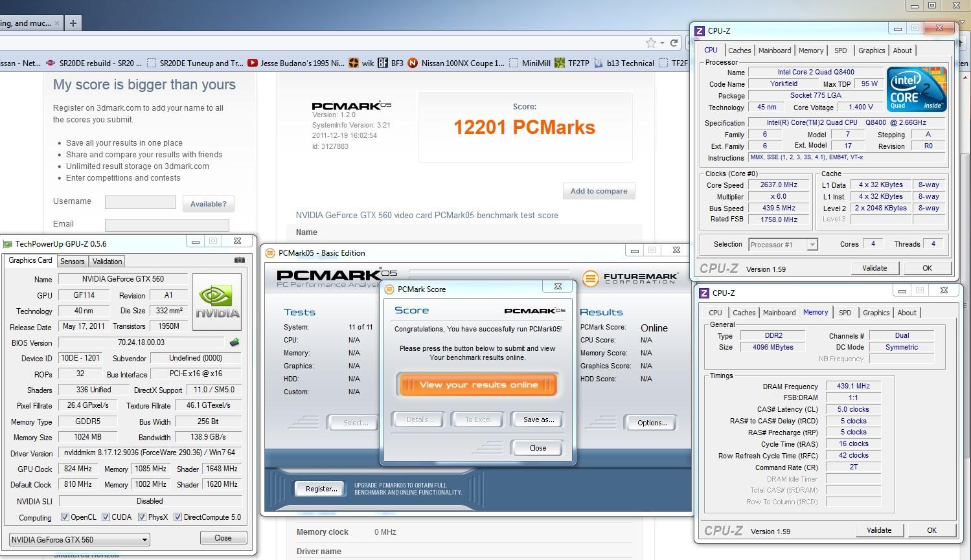Viewport: 971px width, 560px height.
Task: Click the GPU-Z title bar app icon
Action: (x=8, y=244)
